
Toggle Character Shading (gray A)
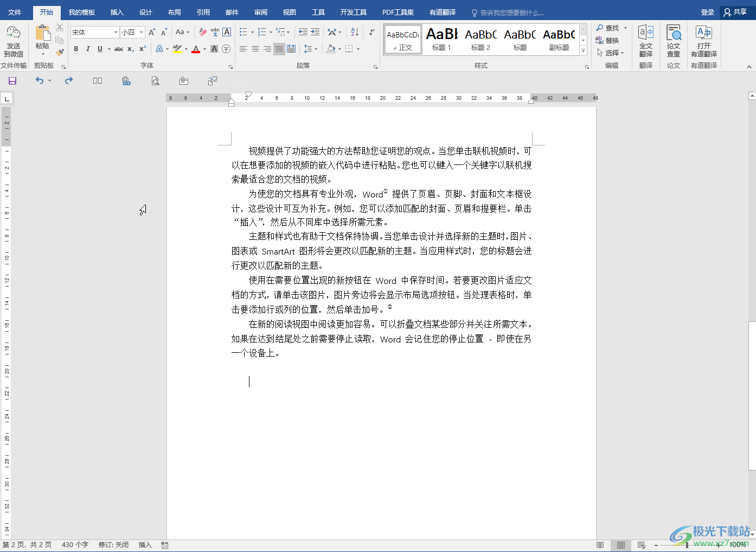point(214,49)
